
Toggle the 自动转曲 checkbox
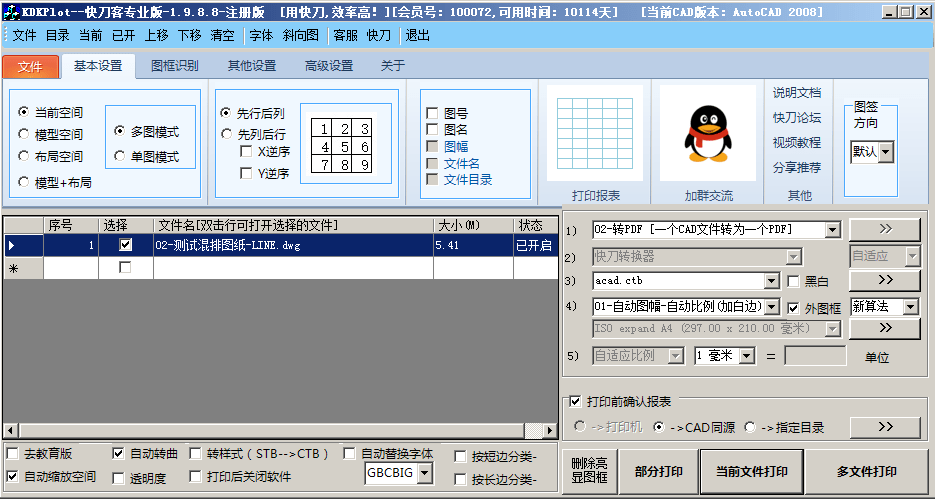point(119,454)
